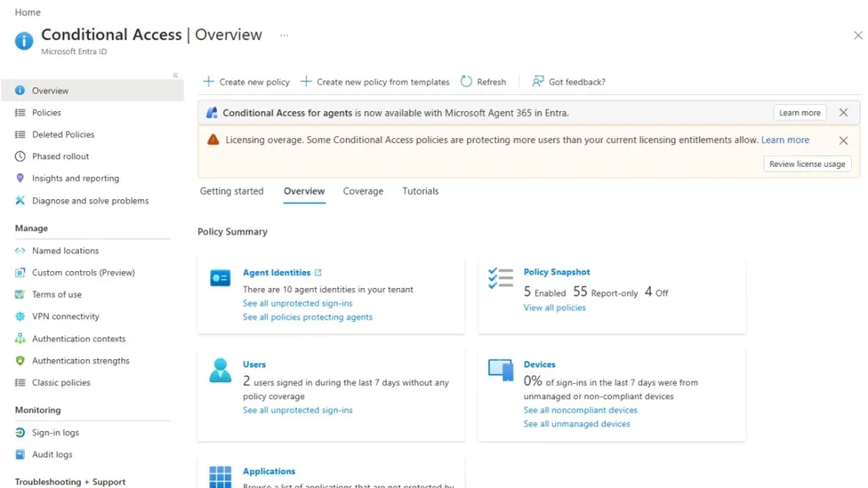Click the Devices heading link

(539, 364)
